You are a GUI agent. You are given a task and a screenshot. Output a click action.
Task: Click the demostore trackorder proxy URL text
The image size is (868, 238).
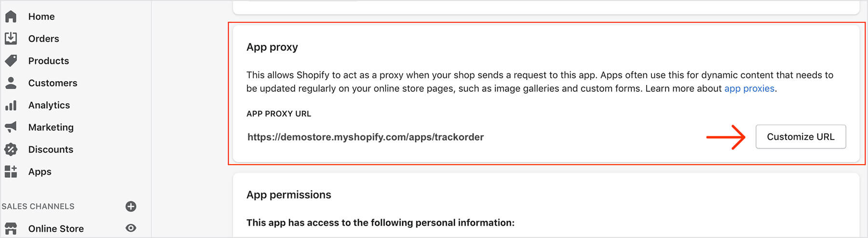[366, 137]
